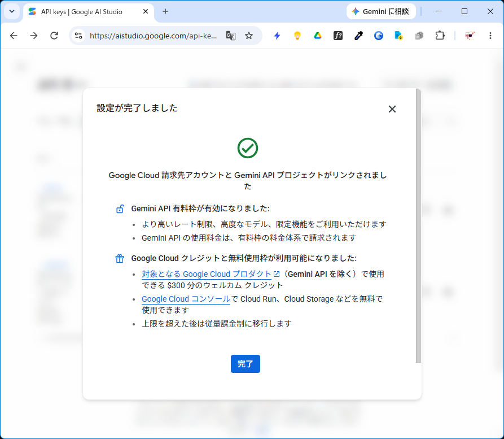Open the Chrome three-dot menu
504x439 pixels.
coord(490,36)
